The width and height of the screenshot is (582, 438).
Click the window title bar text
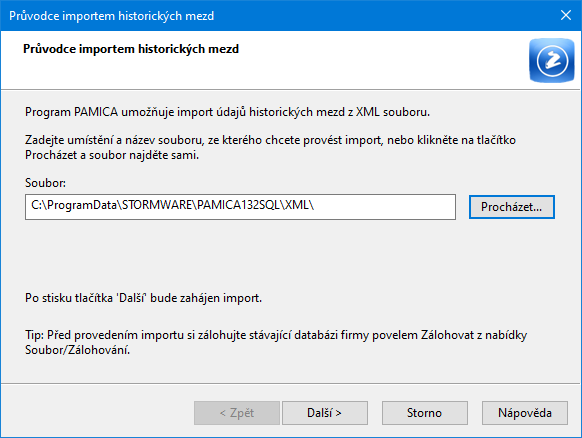pyautogui.click(x=111, y=16)
